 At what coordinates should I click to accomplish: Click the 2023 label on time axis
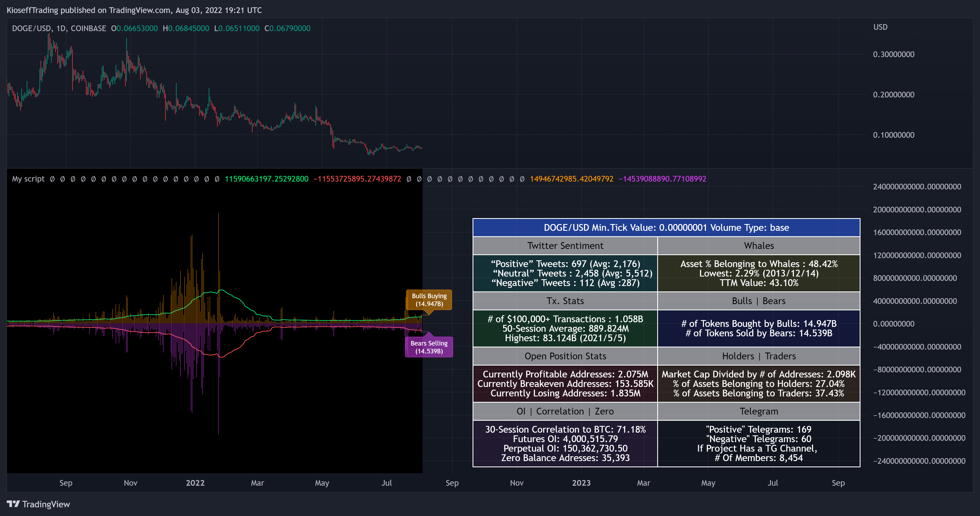tap(581, 483)
